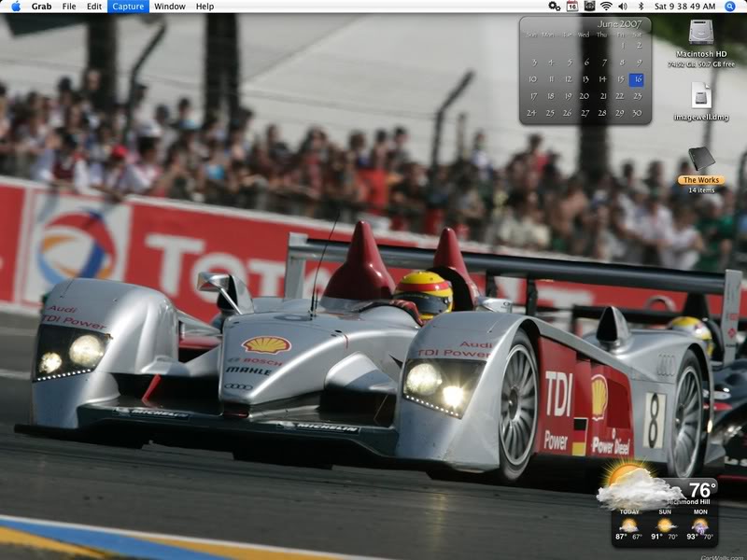The height and width of the screenshot is (560, 747).
Task: Click the MON forecast weather icon
Action: click(700, 525)
